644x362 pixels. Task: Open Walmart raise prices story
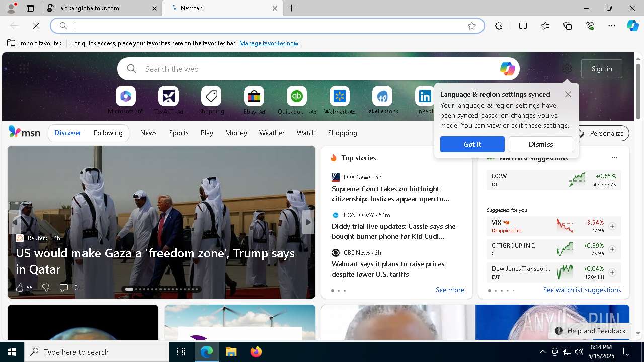coord(388,269)
